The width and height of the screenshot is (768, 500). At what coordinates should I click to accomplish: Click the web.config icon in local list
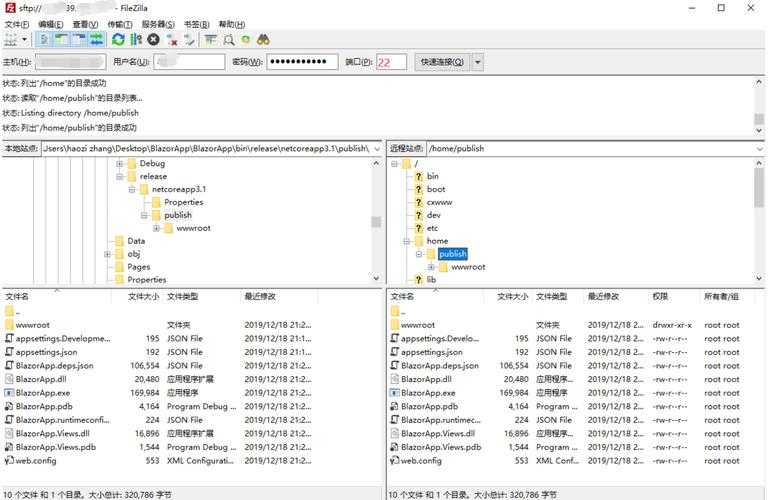(9, 461)
